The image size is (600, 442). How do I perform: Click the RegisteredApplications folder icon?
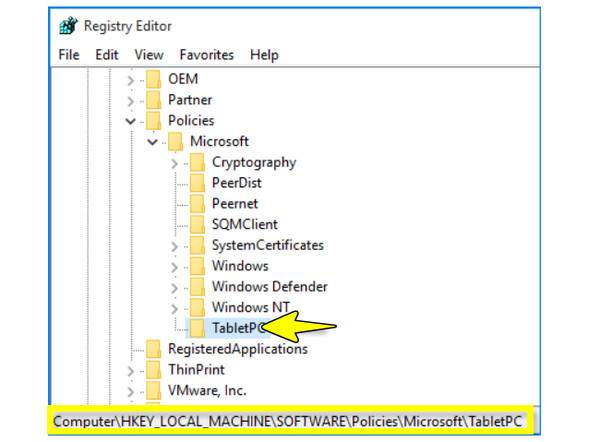coord(154,349)
